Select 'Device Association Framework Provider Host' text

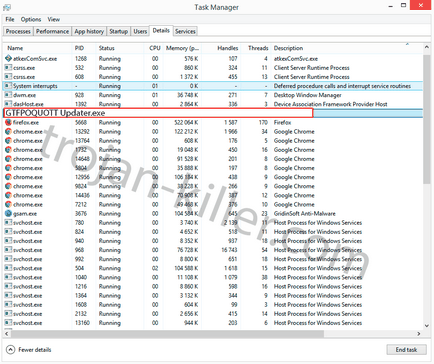pyautogui.click(x=330, y=104)
